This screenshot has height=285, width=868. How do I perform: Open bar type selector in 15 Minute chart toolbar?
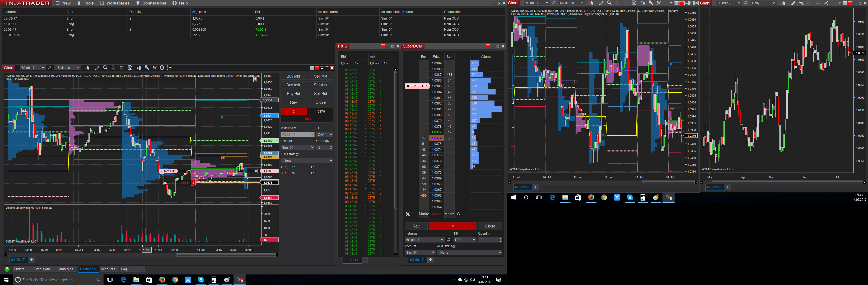click(x=87, y=68)
